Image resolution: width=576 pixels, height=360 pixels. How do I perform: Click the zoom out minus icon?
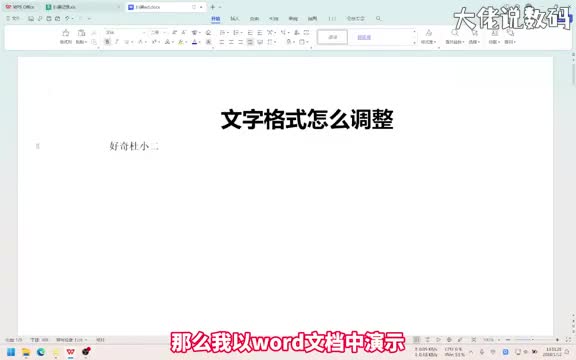pyautogui.click(x=508, y=340)
